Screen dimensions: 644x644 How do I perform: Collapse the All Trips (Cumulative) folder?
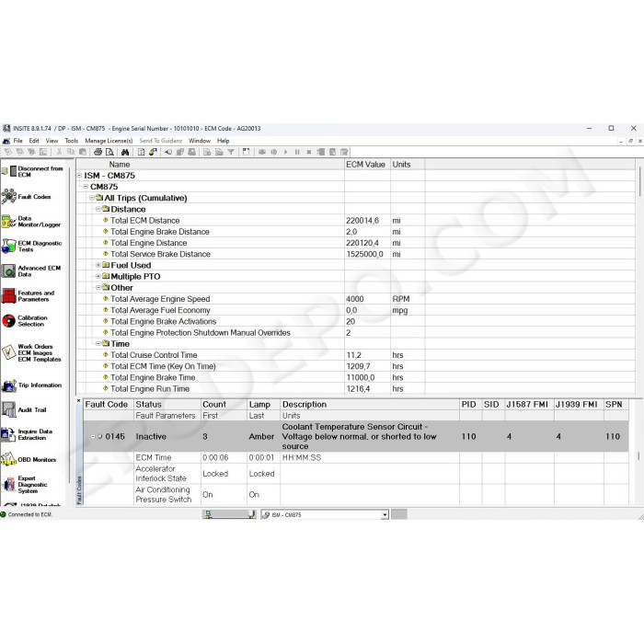tap(92, 198)
